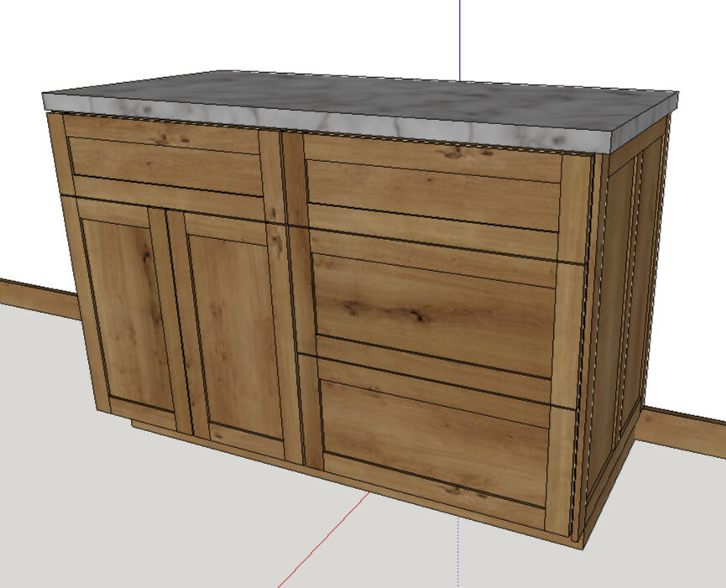The height and width of the screenshot is (588, 726).
Task: Click the marble countertop front edge
Action: click(x=324, y=122)
